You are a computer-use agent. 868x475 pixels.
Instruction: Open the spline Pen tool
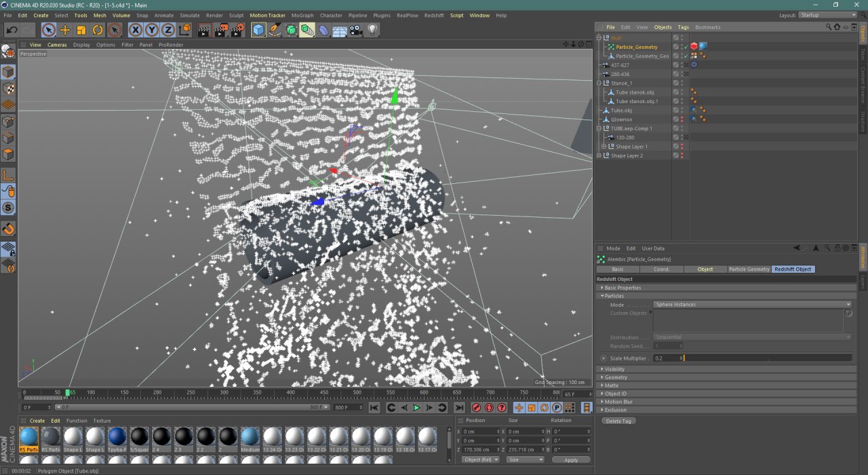275,30
